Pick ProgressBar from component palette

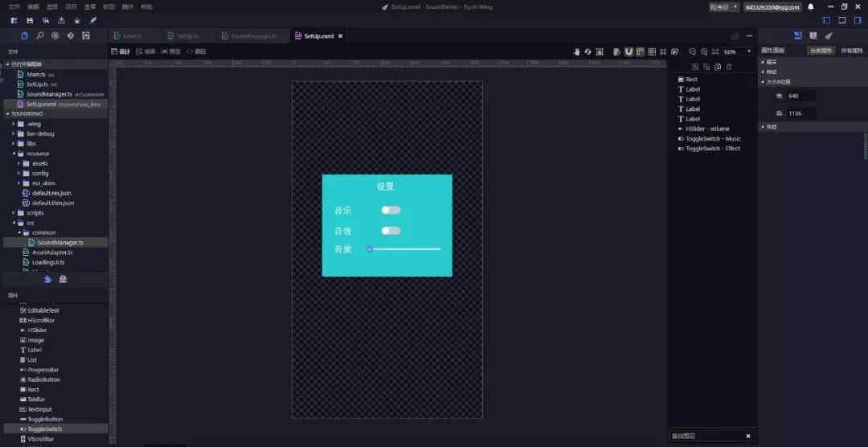pos(43,370)
